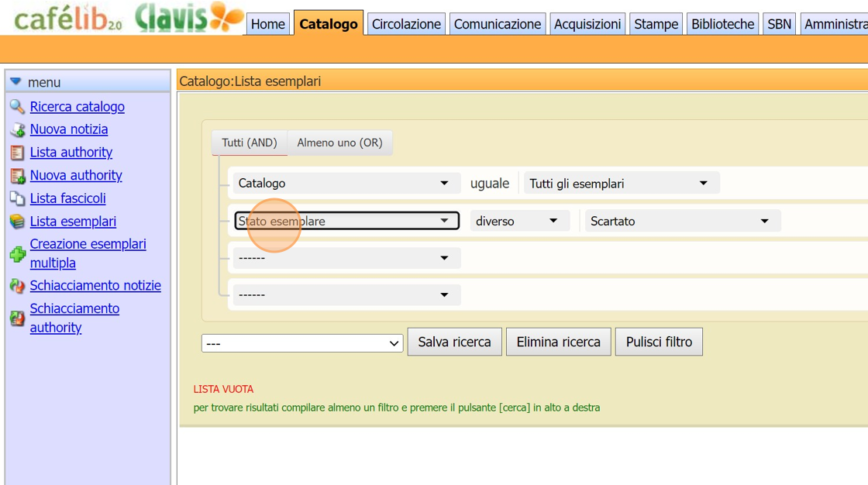This screenshot has width=868, height=485.
Task: Open the Ricerca catalogo link
Action: tap(77, 107)
